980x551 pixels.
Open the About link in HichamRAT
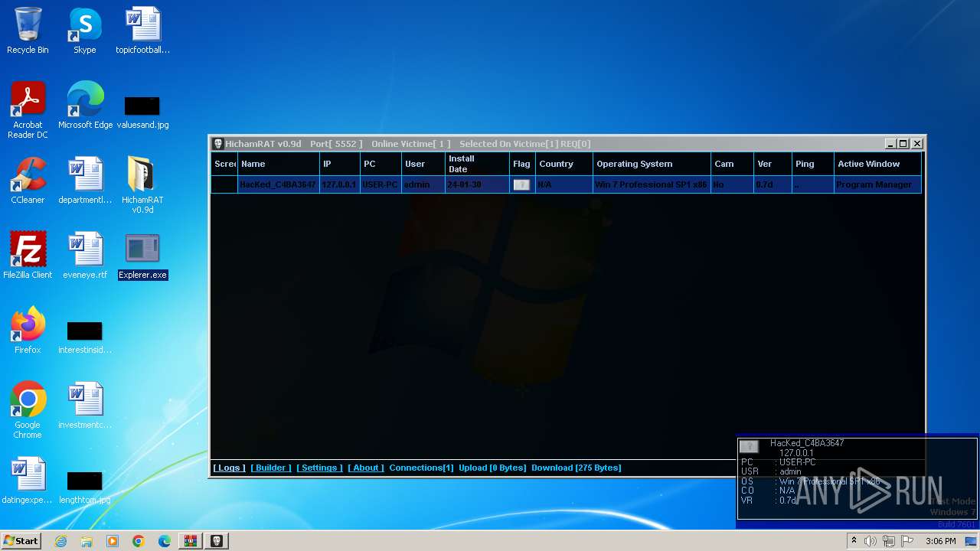[x=366, y=468]
